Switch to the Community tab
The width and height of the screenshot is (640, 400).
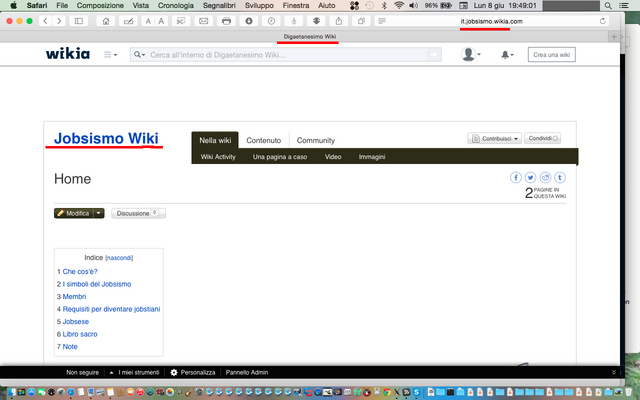coord(316,140)
